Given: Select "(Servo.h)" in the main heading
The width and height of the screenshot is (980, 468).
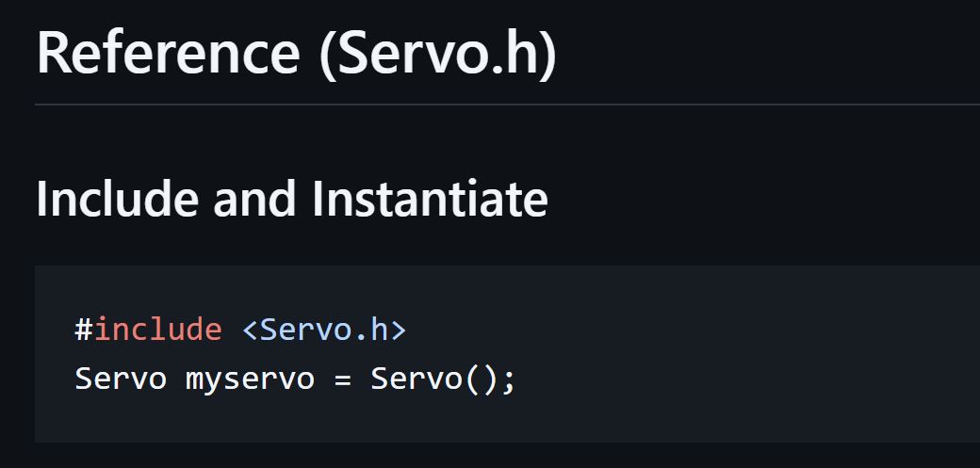Looking at the screenshot, I should tap(438, 53).
